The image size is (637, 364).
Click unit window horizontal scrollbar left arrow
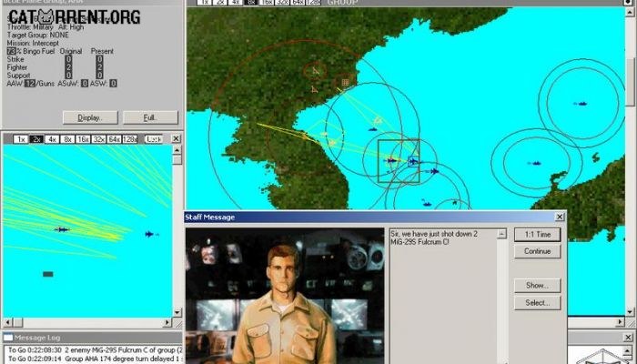click(7, 323)
